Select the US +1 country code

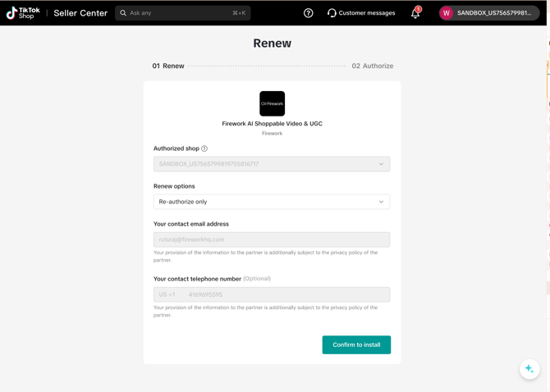point(167,294)
